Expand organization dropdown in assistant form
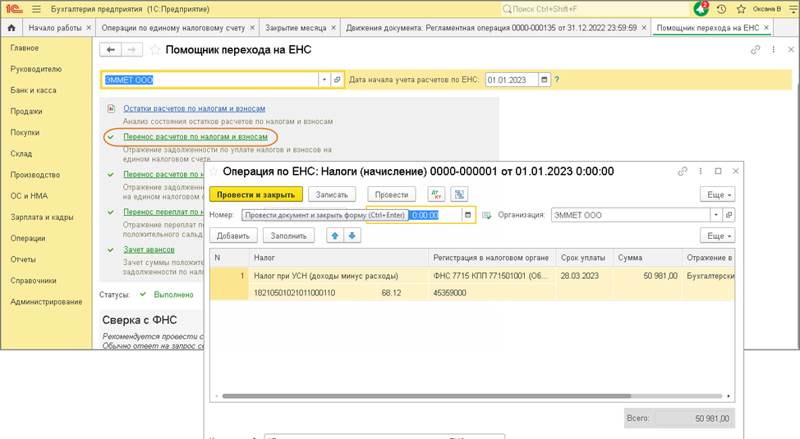 (x=324, y=80)
